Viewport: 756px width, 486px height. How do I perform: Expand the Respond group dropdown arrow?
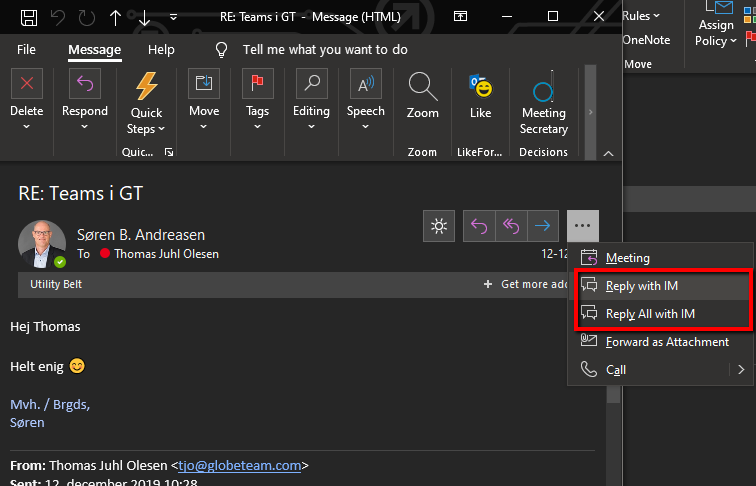tap(84, 127)
